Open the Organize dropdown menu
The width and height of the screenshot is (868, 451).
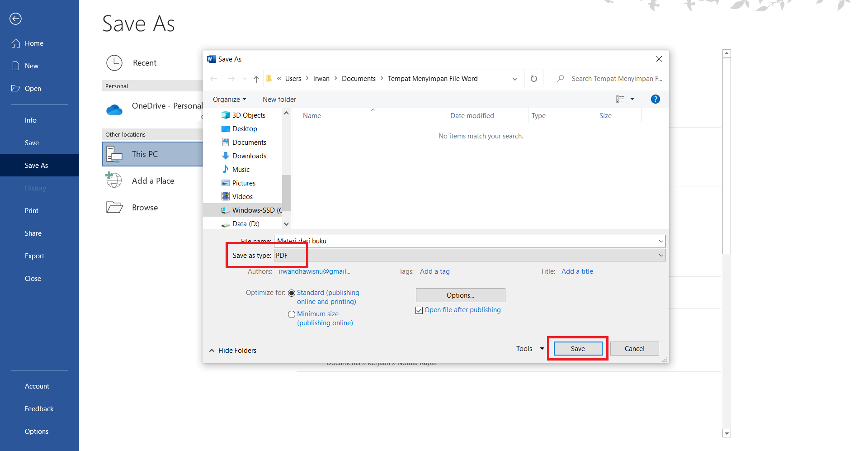(229, 100)
